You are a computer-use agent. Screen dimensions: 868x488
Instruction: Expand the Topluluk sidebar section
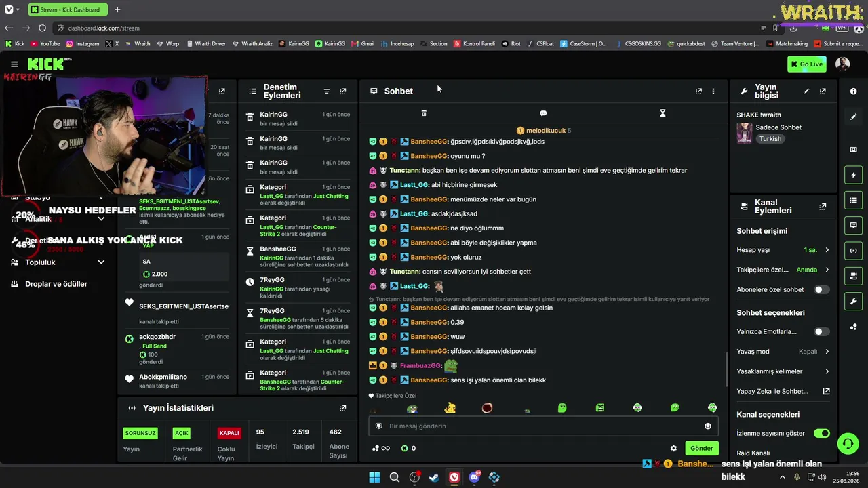(x=101, y=262)
